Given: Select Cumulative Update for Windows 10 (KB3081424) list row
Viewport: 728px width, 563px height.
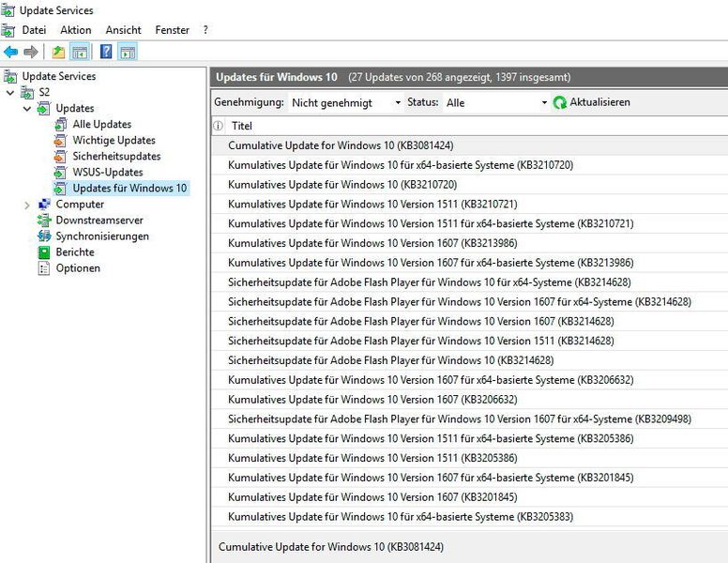Looking at the screenshot, I should (x=469, y=145).
